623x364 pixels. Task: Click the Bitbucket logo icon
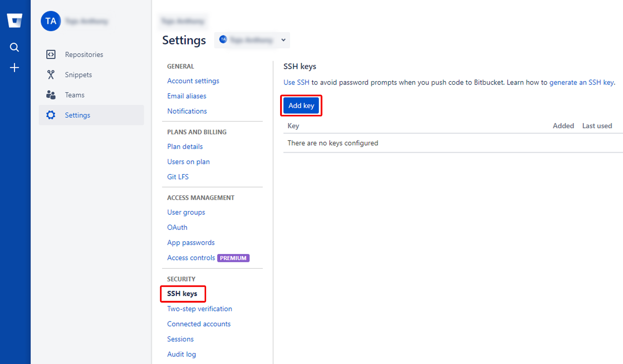[15, 20]
